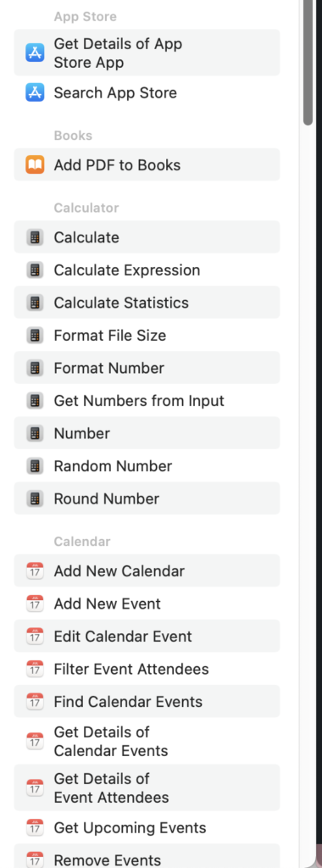Click the calculator icon beside Format File Size

[35, 336]
